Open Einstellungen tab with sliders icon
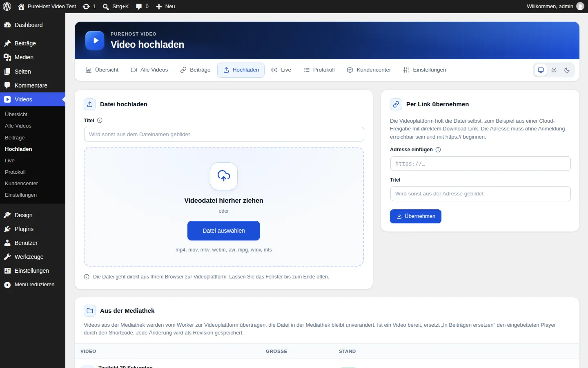The width and height of the screenshot is (588, 368). [425, 70]
